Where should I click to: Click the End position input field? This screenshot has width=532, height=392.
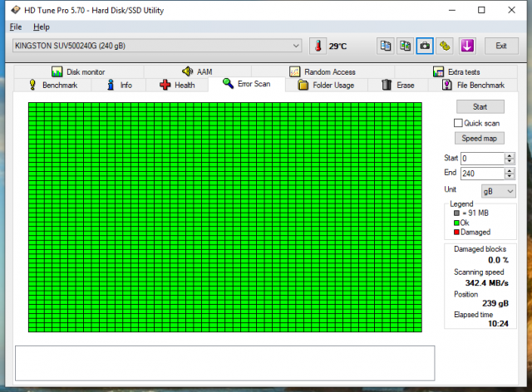(480, 174)
